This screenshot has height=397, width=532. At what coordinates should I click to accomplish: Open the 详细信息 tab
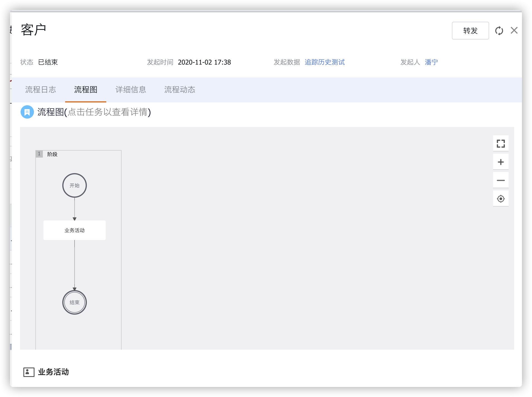click(x=131, y=90)
